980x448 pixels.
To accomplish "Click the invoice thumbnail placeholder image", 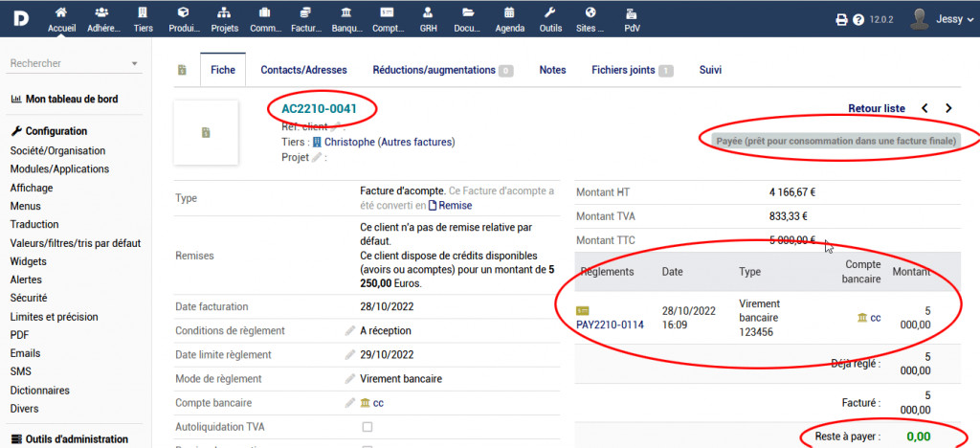I will click(206, 132).
